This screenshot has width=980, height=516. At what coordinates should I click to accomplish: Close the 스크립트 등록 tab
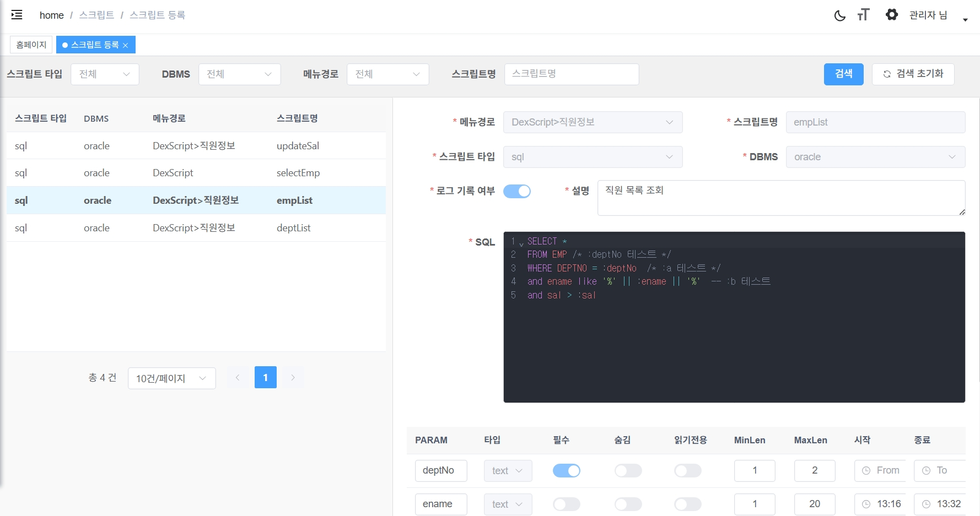point(126,45)
